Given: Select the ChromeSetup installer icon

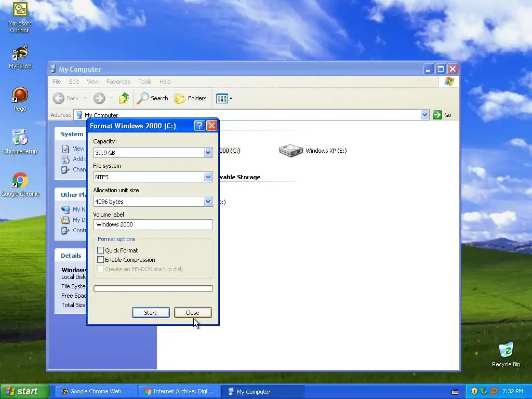Looking at the screenshot, I should [x=20, y=142].
